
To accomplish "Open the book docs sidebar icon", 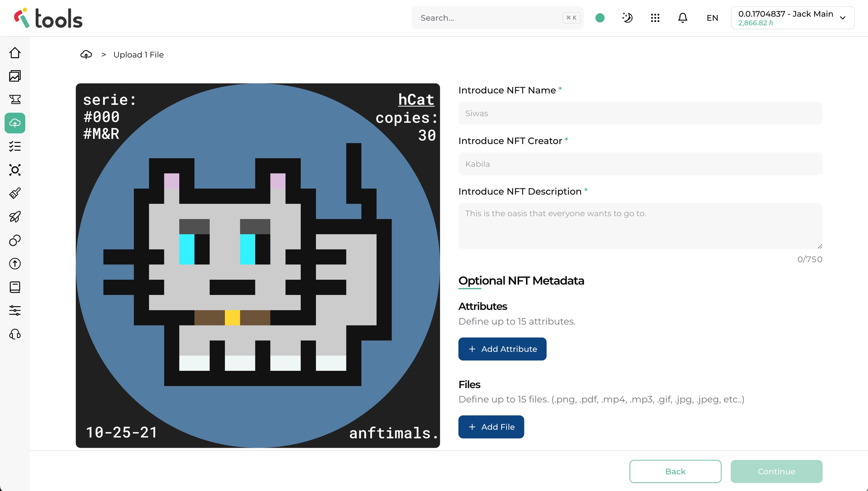I will coord(15,287).
